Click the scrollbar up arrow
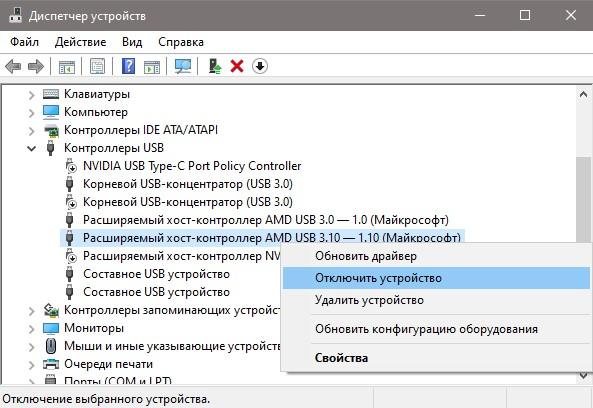The image size is (593, 408). coord(583,95)
